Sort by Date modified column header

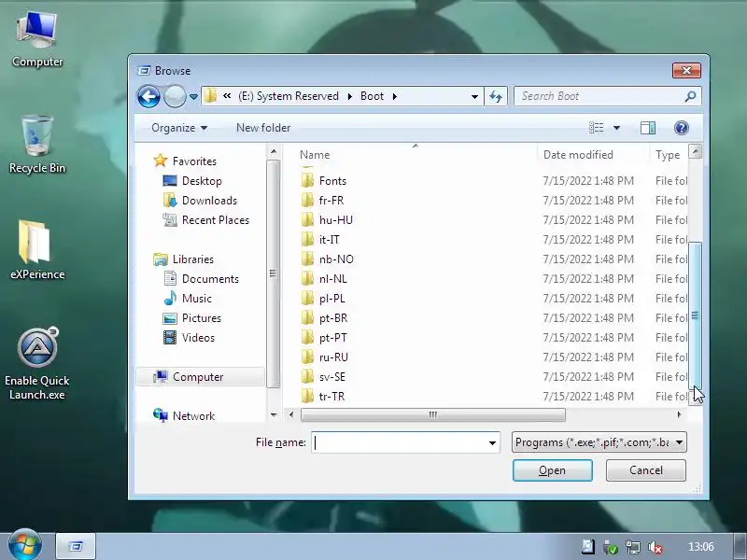[x=578, y=155]
